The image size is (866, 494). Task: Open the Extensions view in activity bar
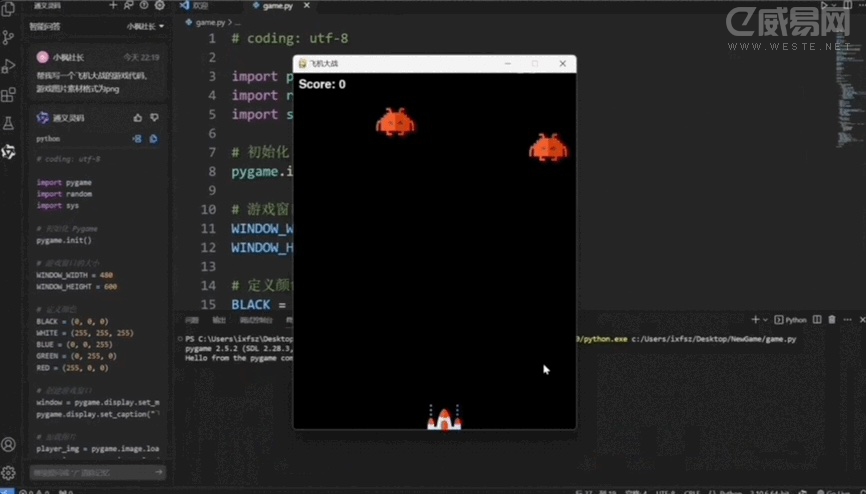(x=9, y=95)
